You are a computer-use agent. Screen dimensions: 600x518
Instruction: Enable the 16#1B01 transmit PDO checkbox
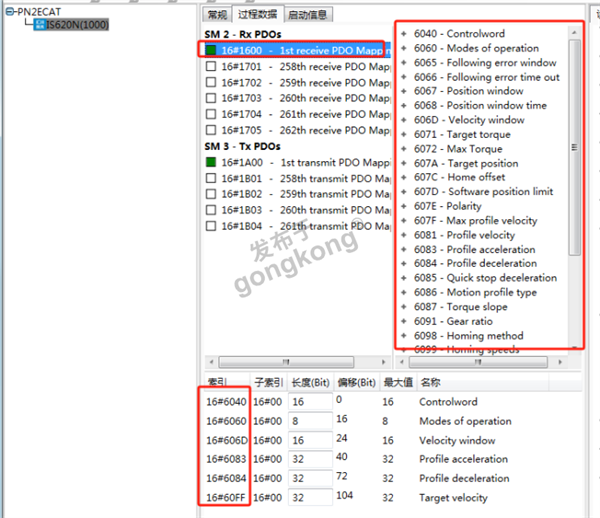(x=211, y=178)
